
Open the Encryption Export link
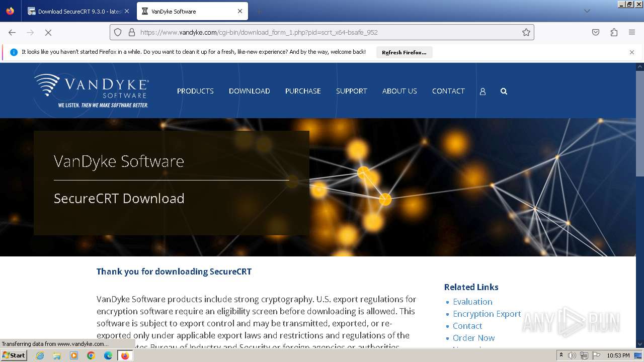tap(487, 314)
